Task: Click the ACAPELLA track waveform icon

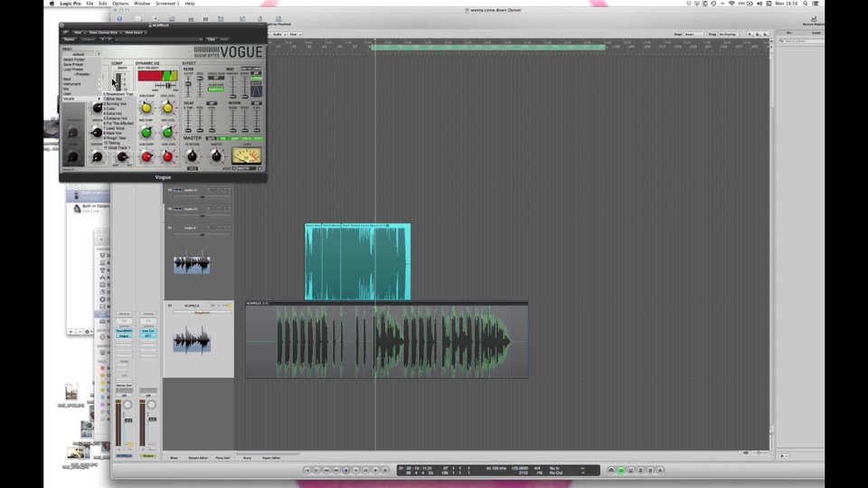Action: coord(192,340)
